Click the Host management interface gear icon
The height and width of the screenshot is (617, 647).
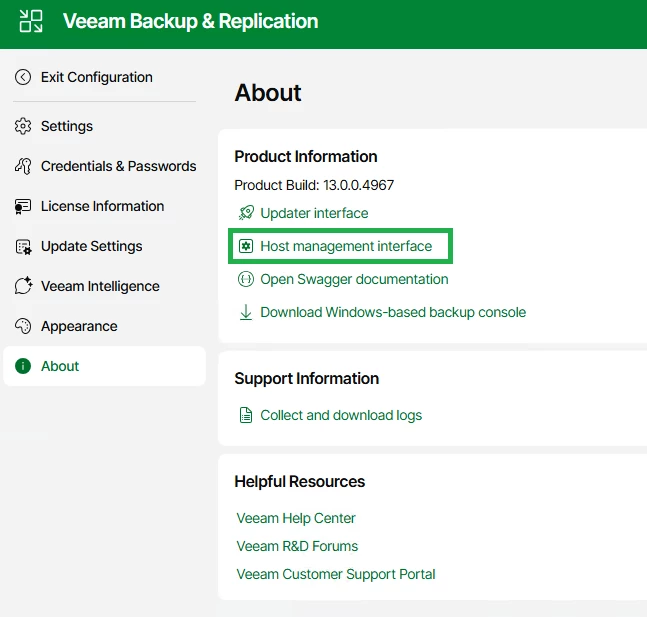(x=246, y=246)
